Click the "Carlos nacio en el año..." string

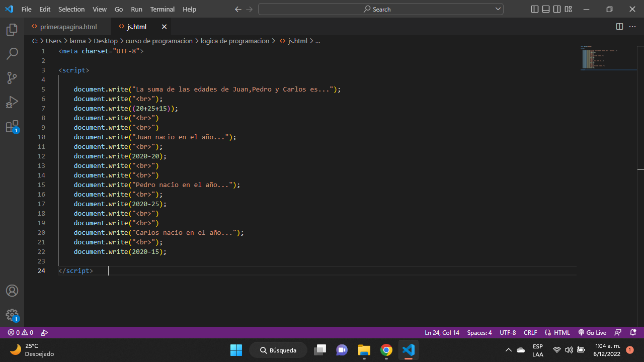[x=184, y=232]
